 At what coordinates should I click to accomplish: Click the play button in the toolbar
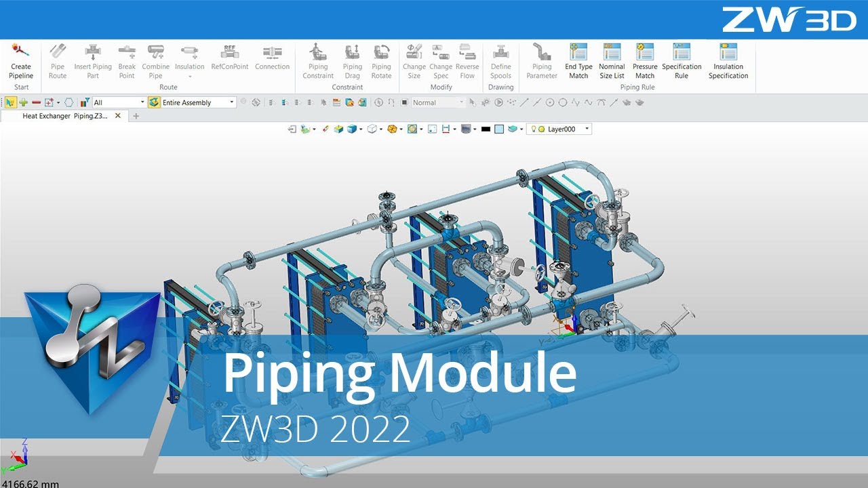tap(498, 102)
